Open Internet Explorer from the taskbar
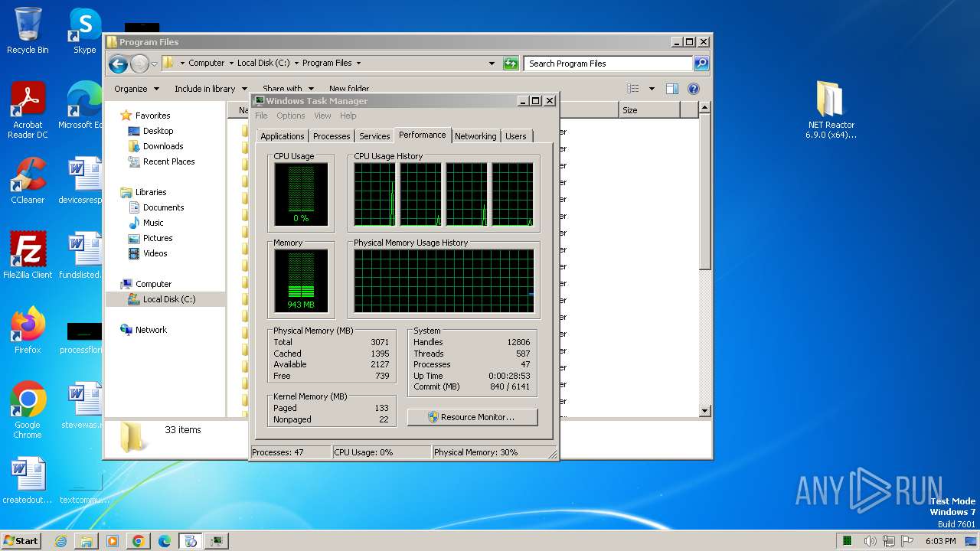 [60, 541]
